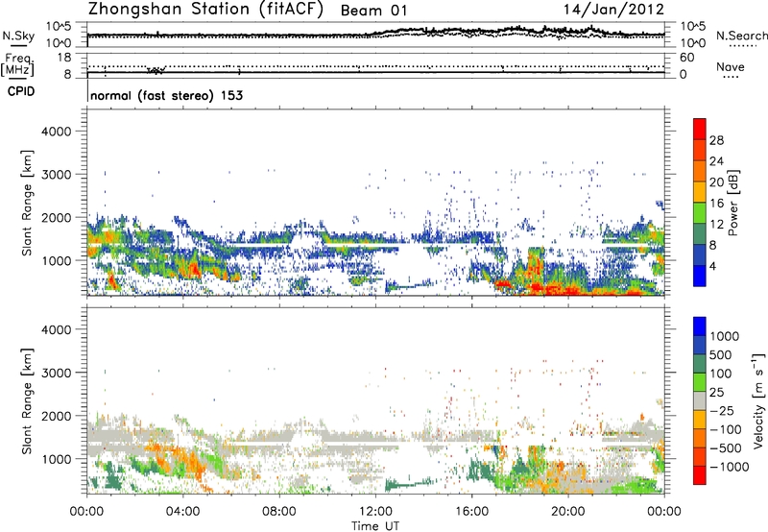Click the "20" label on Power scale
The height and width of the screenshot is (532, 768).
[x=716, y=182]
